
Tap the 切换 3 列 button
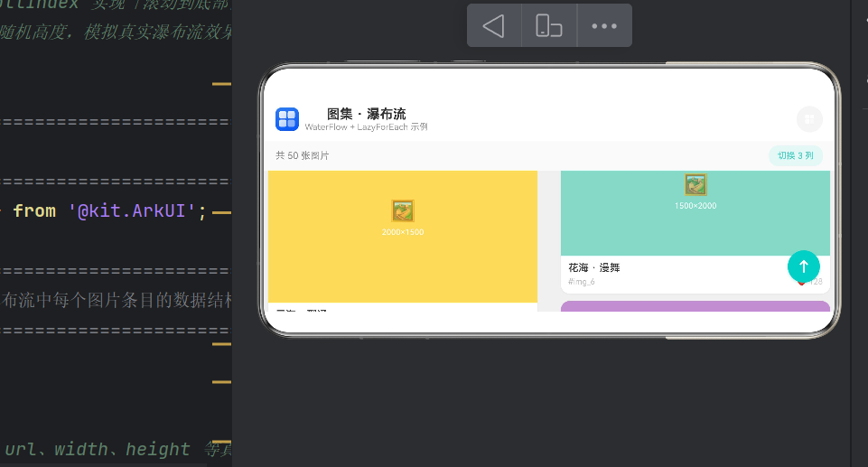point(796,155)
